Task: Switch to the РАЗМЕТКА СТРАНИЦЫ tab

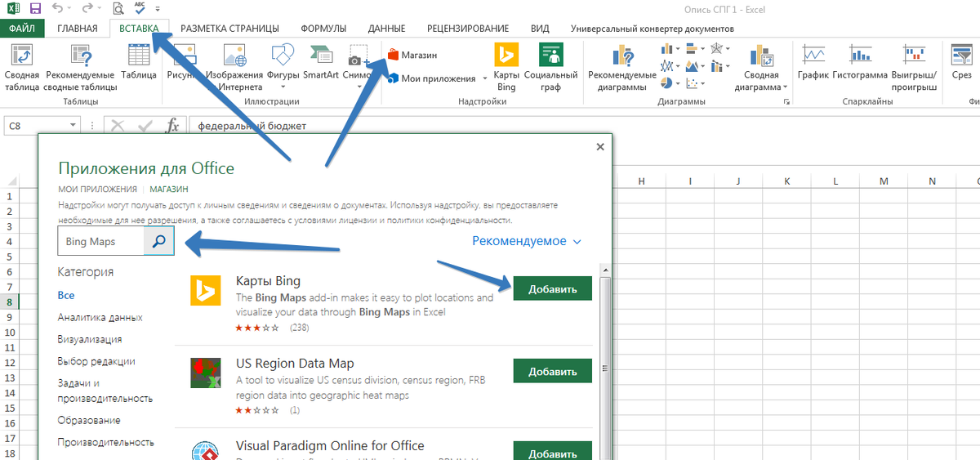Action: click(x=229, y=29)
